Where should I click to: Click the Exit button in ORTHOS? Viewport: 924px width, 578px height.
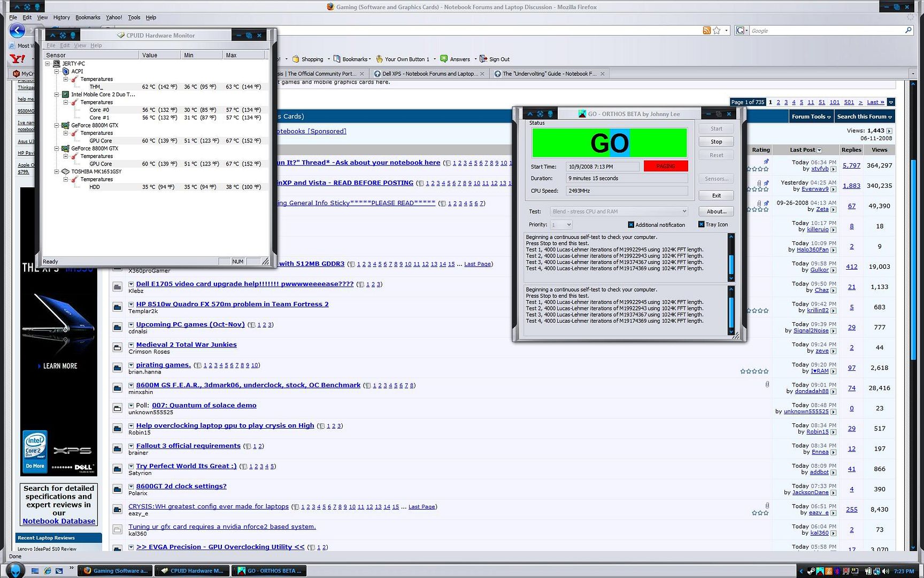click(x=716, y=195)
